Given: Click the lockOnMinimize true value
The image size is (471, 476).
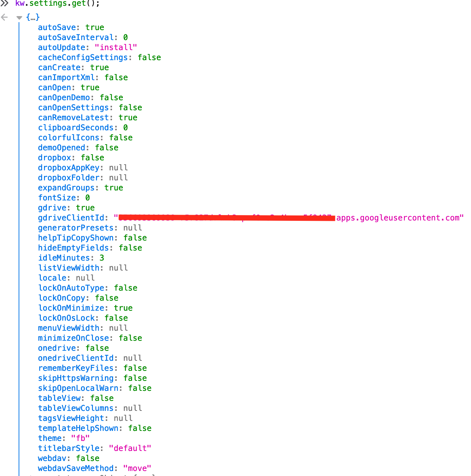Looking at the screenshot, I should point(123,308).
